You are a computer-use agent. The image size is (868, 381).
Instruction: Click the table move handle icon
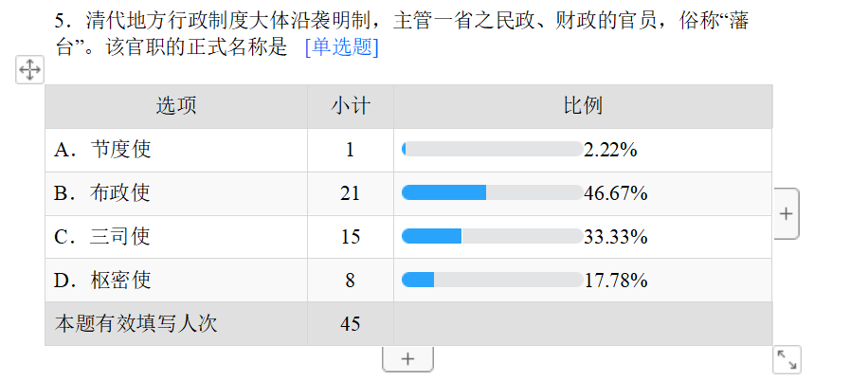(x=29, y=70)
